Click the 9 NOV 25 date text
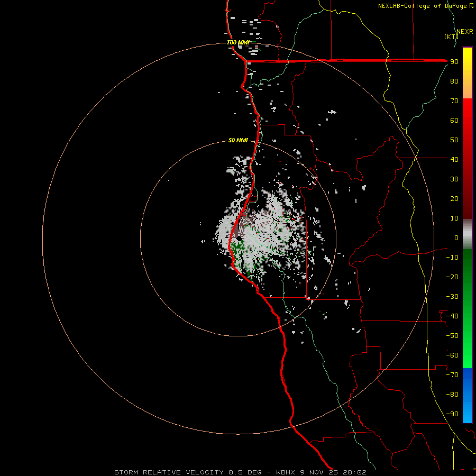This screenshot has width=476, height=476. (319, 472)
